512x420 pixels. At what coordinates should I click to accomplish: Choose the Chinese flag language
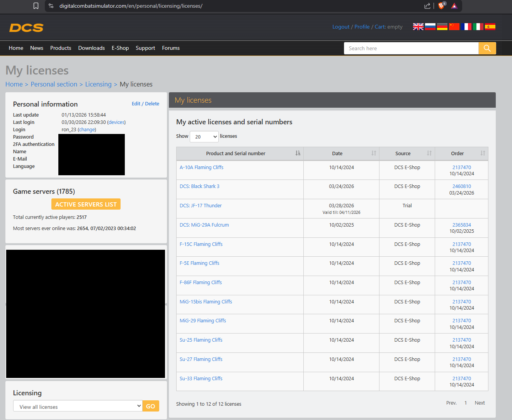454,27
